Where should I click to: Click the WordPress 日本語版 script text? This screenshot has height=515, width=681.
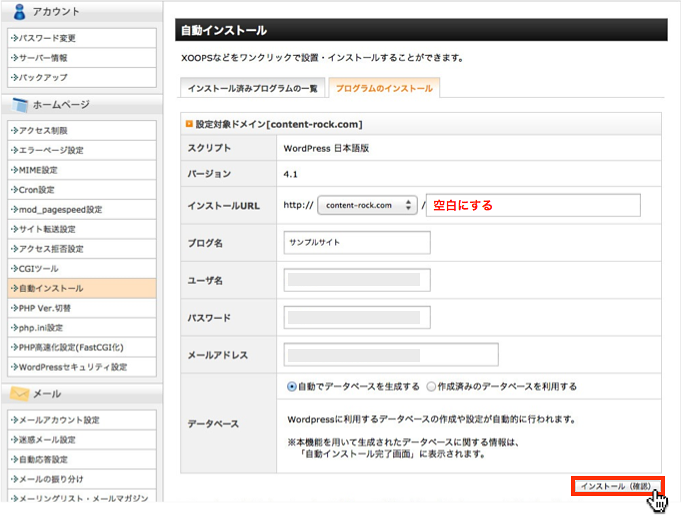pyautogui.click(x=326, y=149)
